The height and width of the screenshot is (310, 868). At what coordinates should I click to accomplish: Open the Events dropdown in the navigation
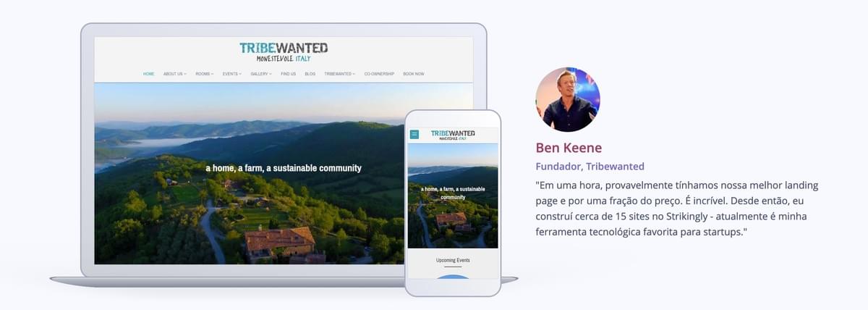point(232,74)
